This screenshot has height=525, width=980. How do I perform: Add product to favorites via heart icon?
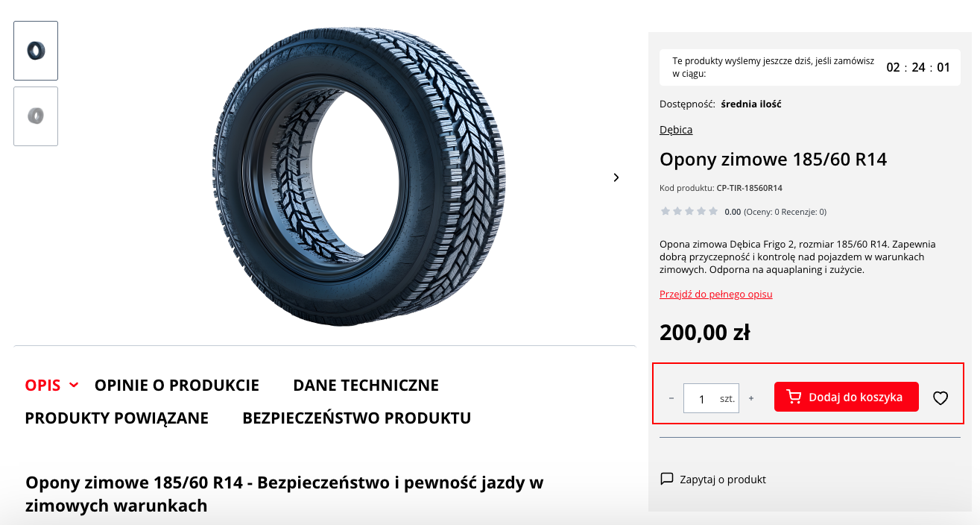pos(941,398)
